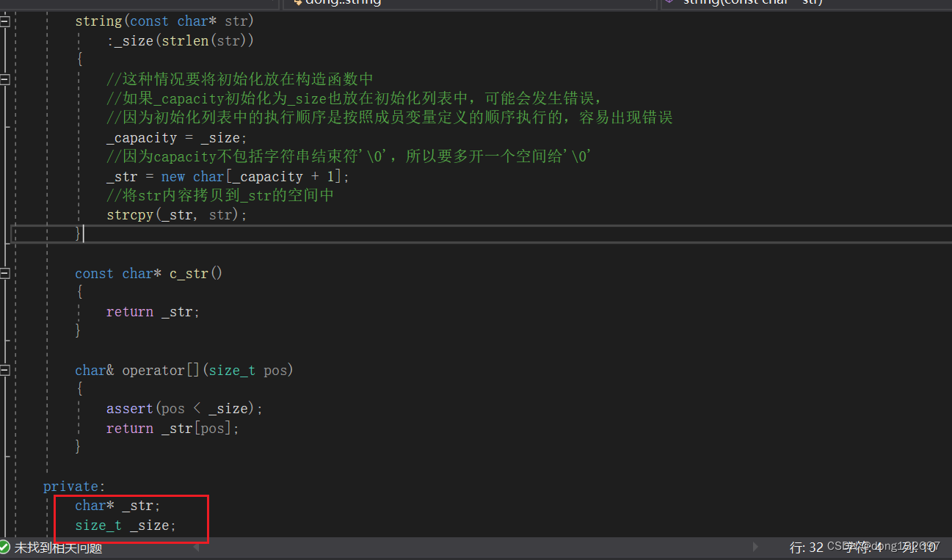Click the char* _str; member declaration
Screen dimensions: 952x560
(117, 506)
